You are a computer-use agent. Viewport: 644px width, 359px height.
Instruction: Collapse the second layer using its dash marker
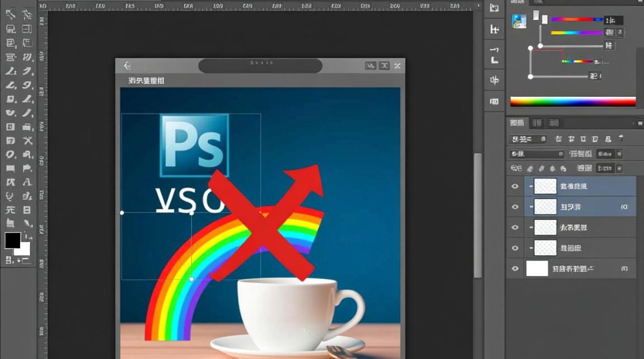tap(531, 207)
